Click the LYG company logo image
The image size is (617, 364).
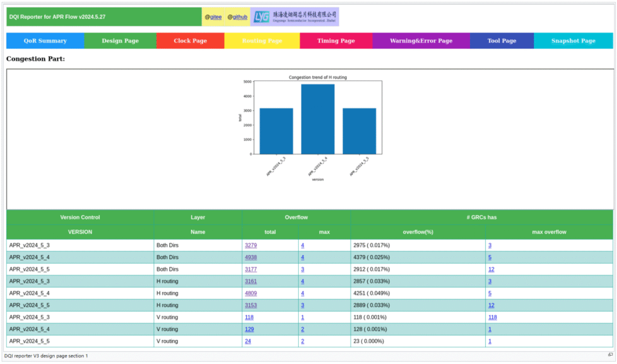(x=295, y=17)
